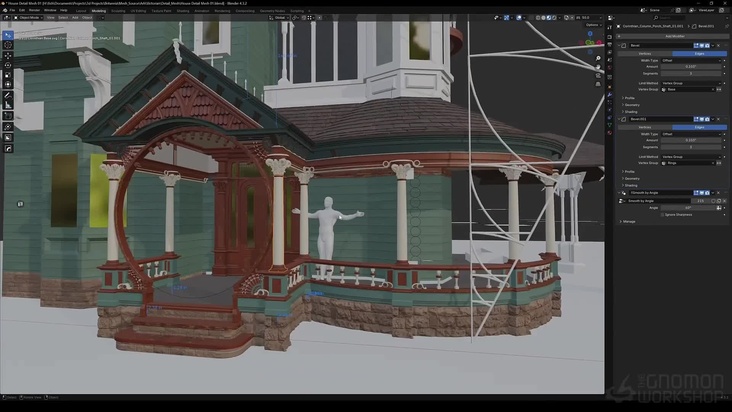Viewport: 732px width, 412px height.
Task: Toggle viewport display for Bevel modifier
Action: tap(702, 45)
